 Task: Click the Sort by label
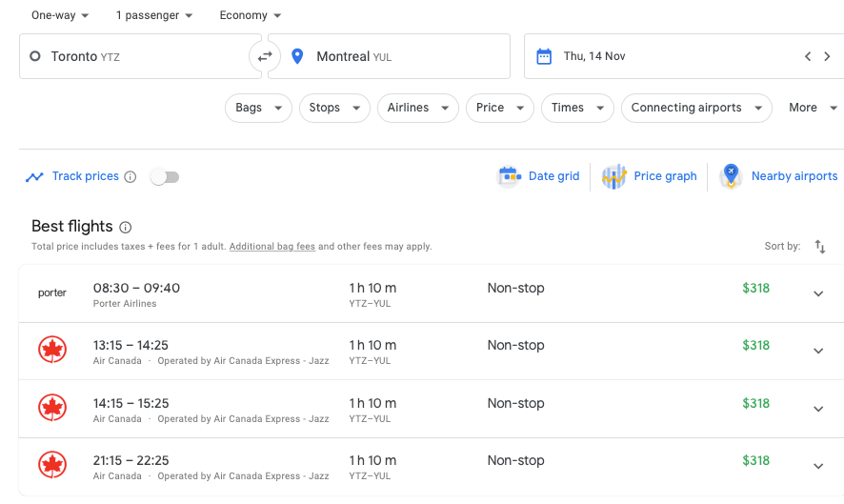click(x=782, y=246)
